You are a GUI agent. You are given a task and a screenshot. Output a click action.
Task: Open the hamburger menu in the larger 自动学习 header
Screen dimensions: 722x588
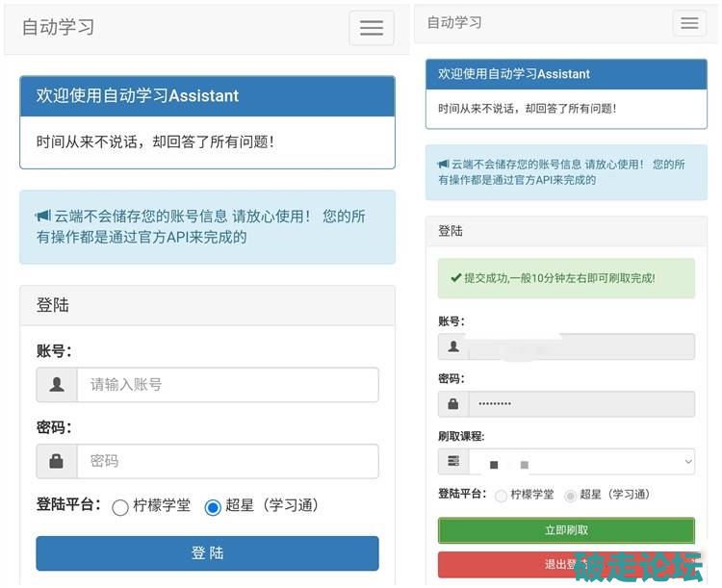click(371, 28)
